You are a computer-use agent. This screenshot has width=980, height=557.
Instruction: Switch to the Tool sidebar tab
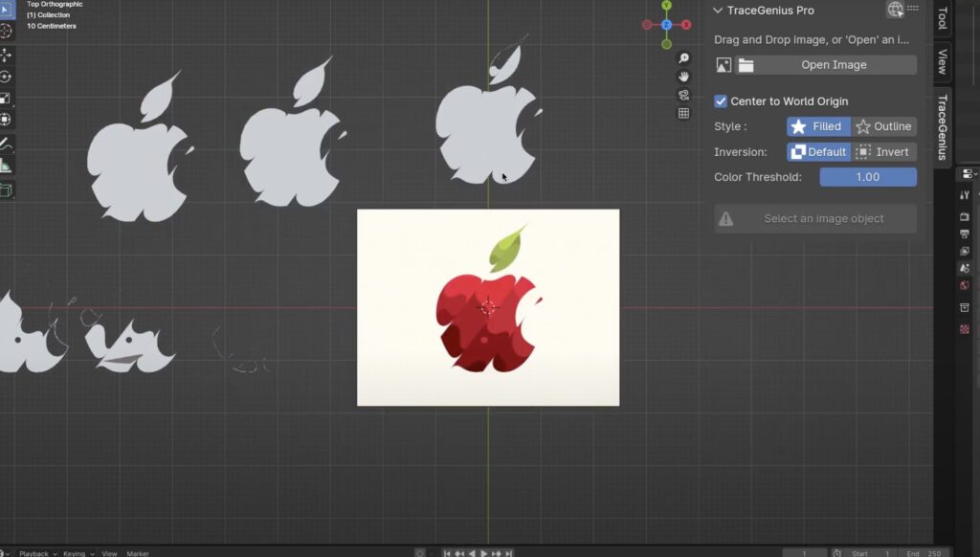tap(943, 18)
